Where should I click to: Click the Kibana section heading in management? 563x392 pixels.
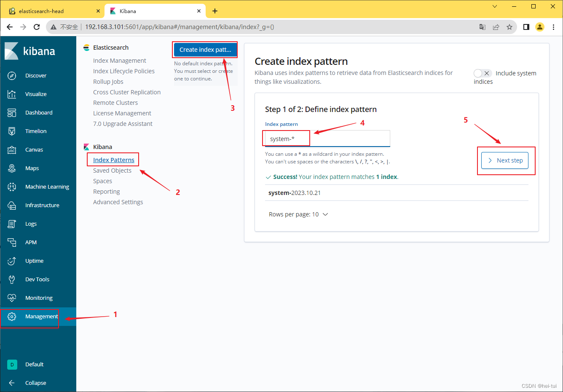pos(102,147)
